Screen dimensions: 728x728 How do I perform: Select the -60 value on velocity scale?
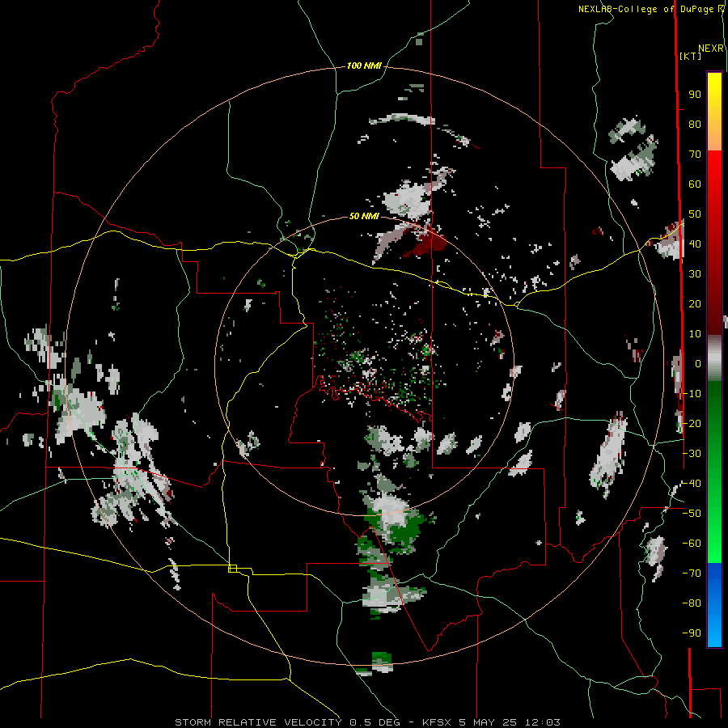coord(692,544)
